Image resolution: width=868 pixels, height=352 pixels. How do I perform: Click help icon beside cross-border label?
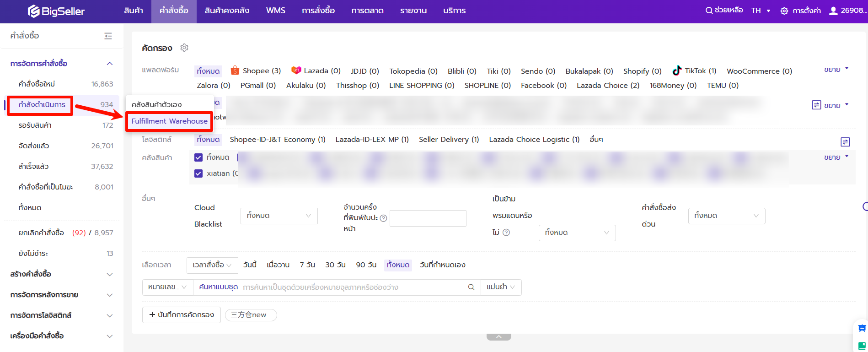click(x=506, y=233)
